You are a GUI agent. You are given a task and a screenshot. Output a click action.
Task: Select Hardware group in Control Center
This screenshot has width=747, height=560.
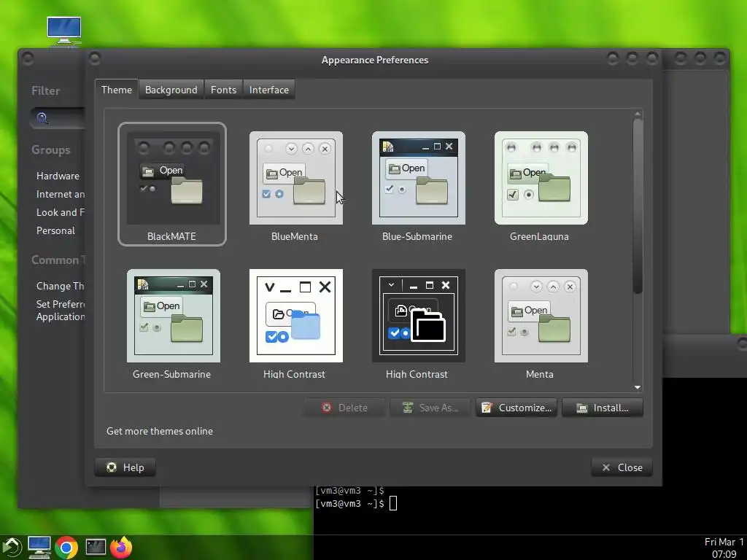coord(58,176)
